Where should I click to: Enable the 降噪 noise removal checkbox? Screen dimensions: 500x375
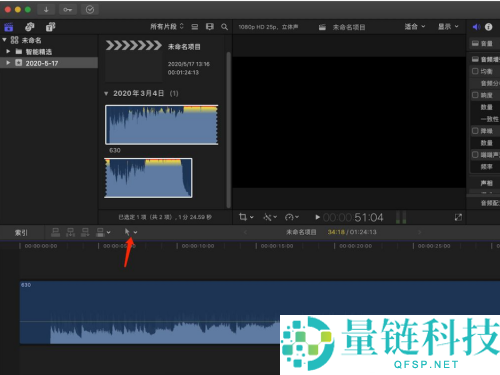(x=475, y=131)
